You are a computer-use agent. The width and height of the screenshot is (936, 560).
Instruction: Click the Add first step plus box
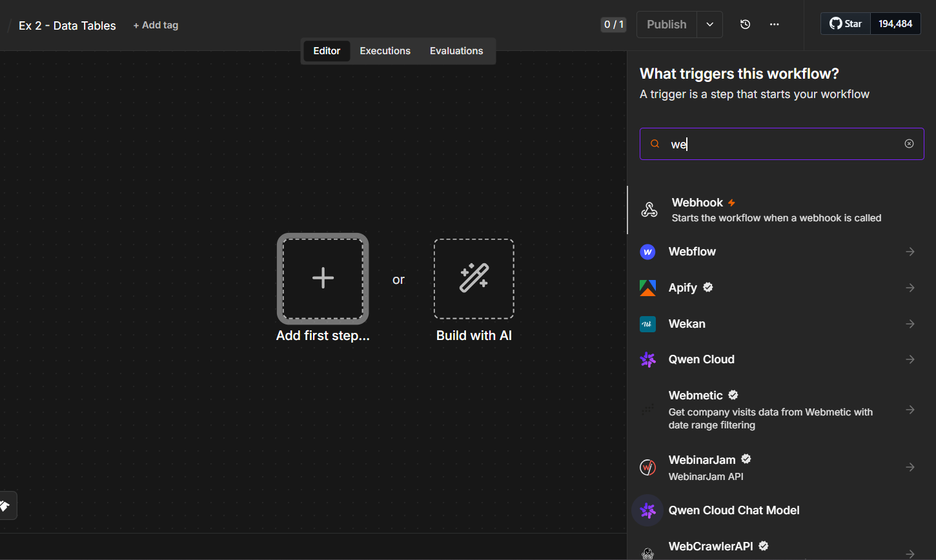coord(323,278)
